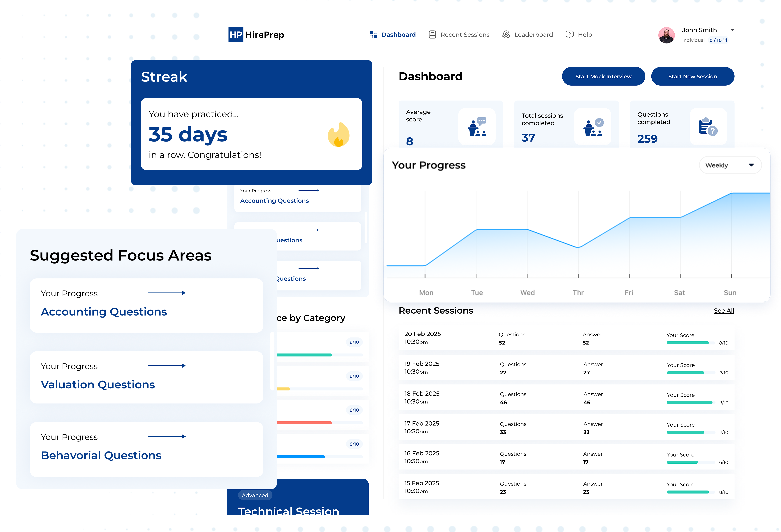The width and height of the screenshot is (781, 532).
Task: Click the Average score interview icon
Action: (477, 127)
